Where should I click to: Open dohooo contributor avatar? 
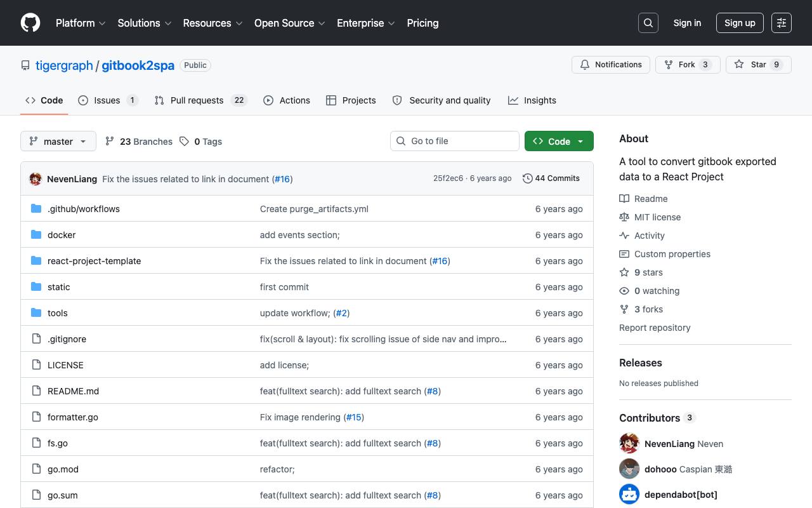(x=629, y=469)
